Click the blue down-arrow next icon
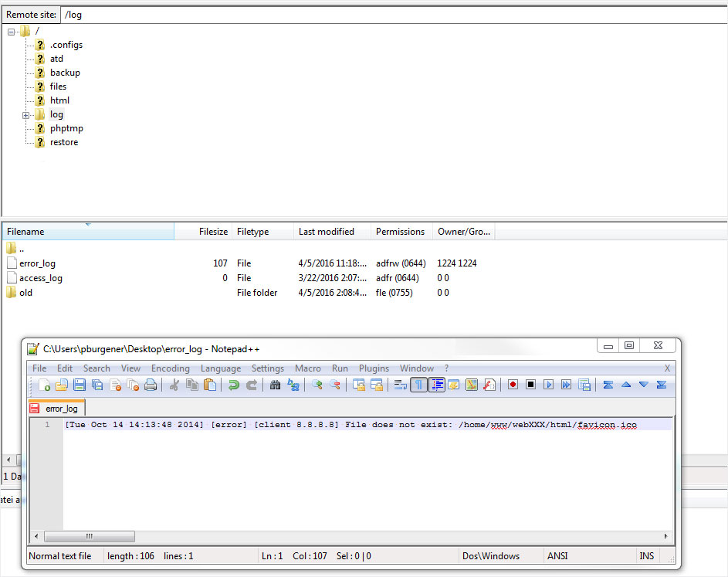The width and height of the screenshot is (728, 577). click(x=644, y=385)
